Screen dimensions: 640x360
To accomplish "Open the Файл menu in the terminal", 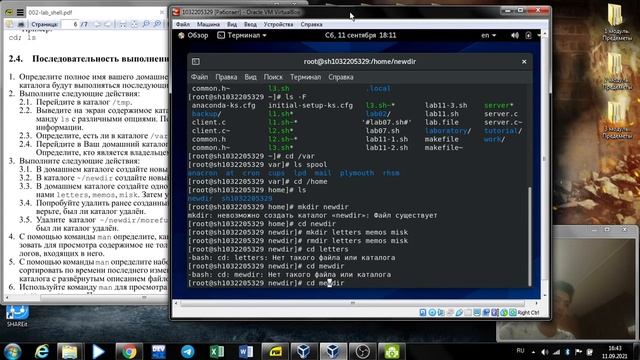I will pos(199,77).
